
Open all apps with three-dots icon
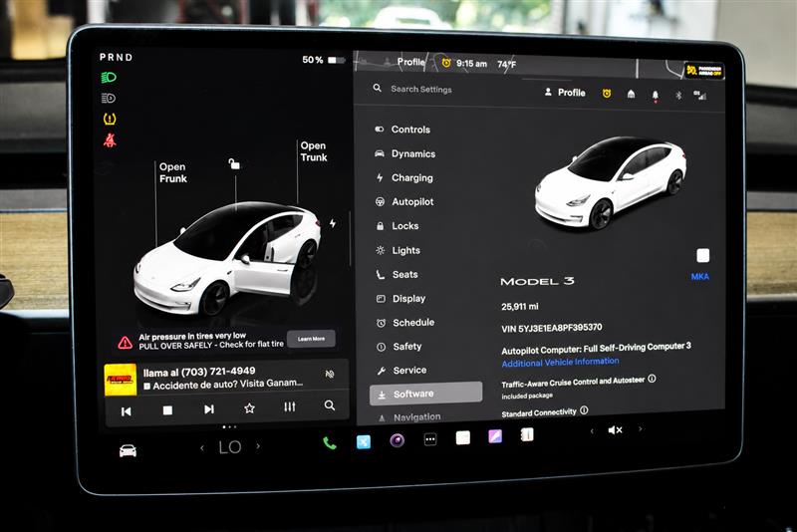pyautogui.click(x=430, y=439)
